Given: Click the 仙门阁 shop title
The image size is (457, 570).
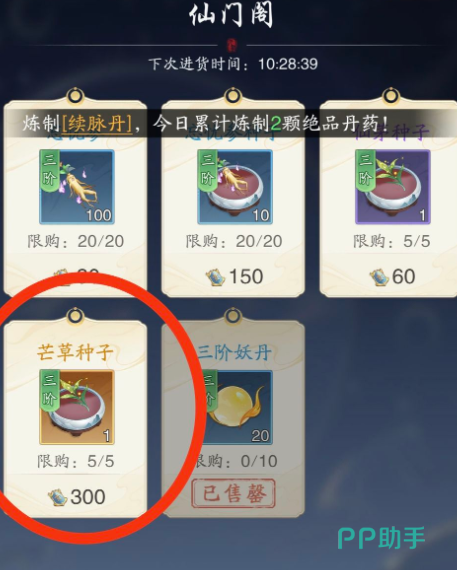Looking at the screenshot, I should click(x=231, y=15).
